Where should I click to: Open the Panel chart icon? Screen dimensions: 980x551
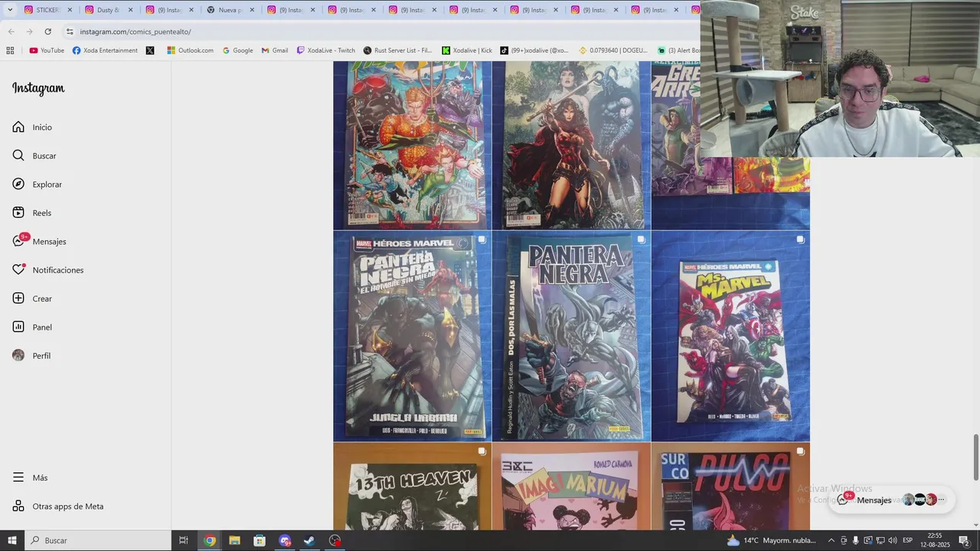pyautogui.click(x=18, y=327)
